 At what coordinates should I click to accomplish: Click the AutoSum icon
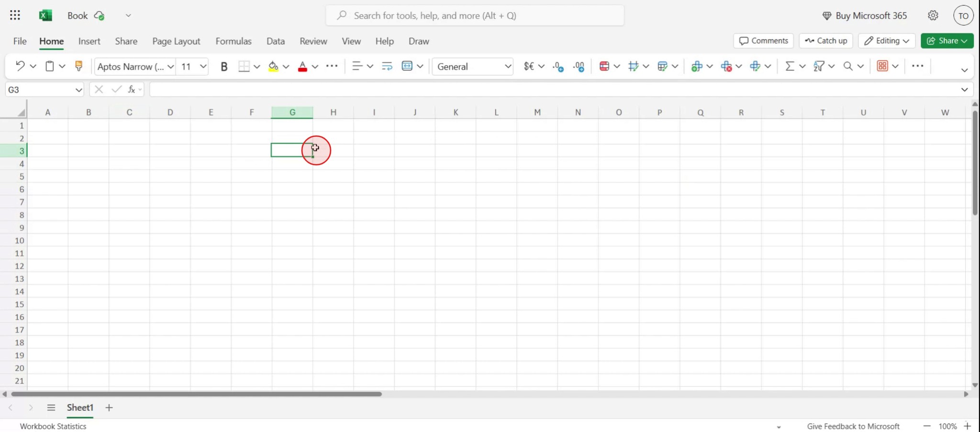(790, 66)
